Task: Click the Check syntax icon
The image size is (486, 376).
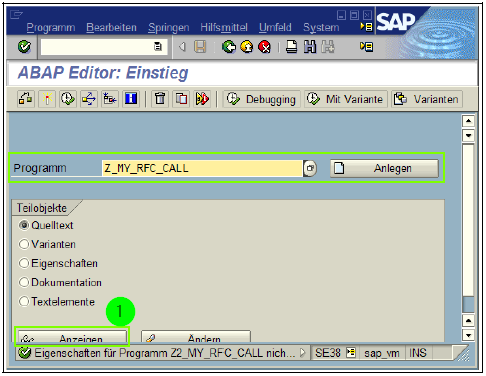Action: pos(26,99)
